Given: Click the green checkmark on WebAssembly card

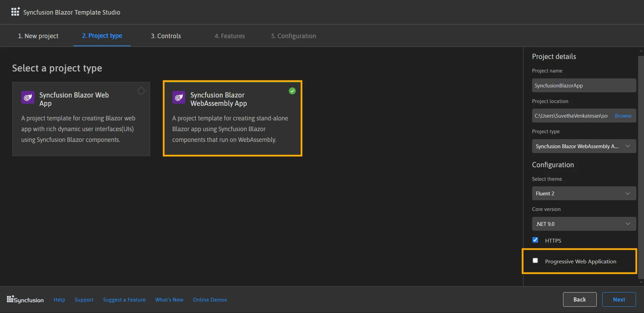Looking at the screenshot, I should (x=292, y=91).
